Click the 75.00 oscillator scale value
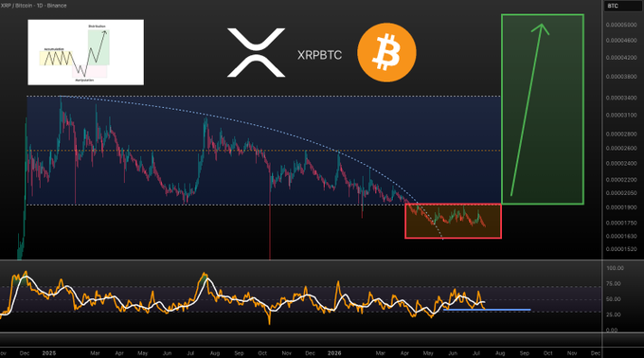 click(613, 284)
